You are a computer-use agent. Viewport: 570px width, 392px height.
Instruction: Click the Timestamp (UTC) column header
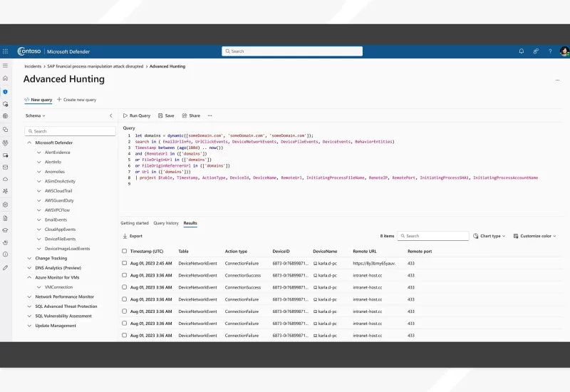(147, 251)
